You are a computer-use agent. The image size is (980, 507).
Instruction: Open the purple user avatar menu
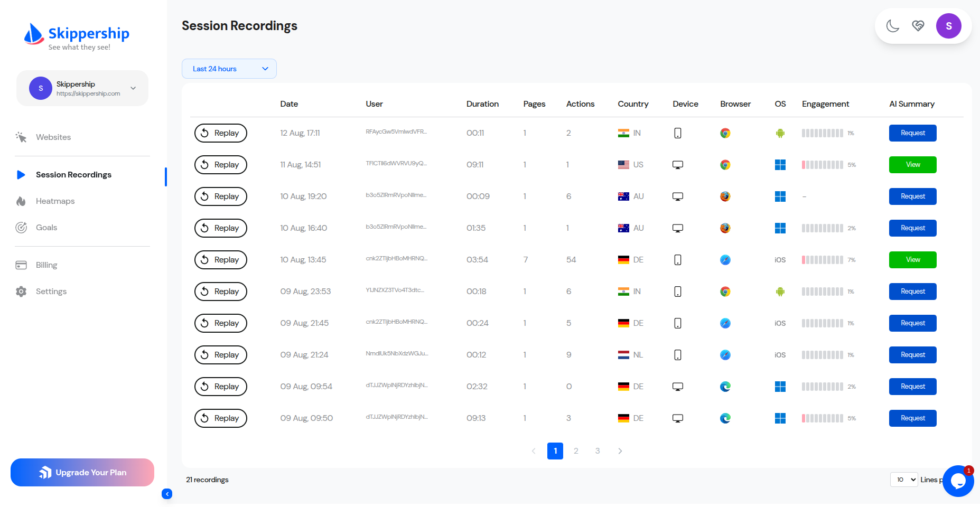tap(948, 26)
